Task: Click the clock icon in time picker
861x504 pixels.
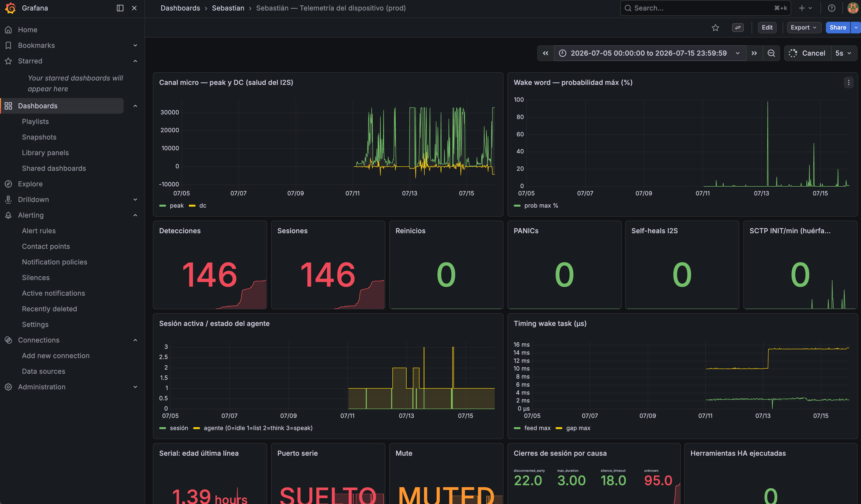Action: point(562,53)
